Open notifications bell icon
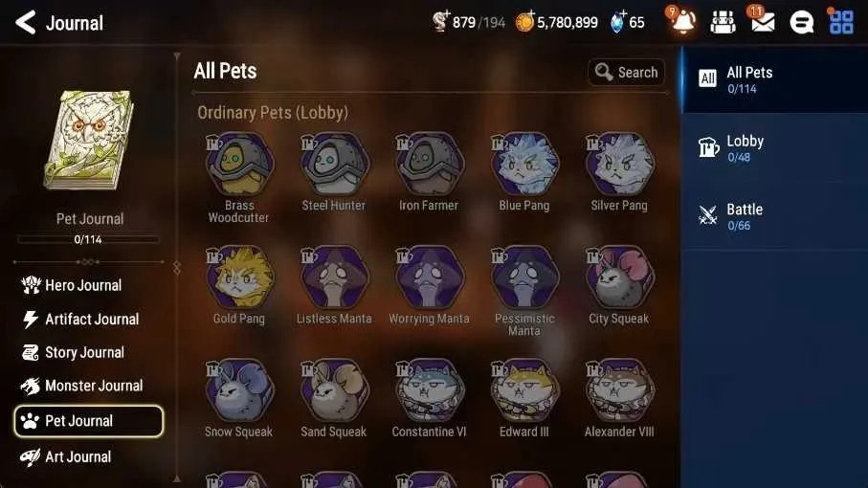 coord(683,22)
